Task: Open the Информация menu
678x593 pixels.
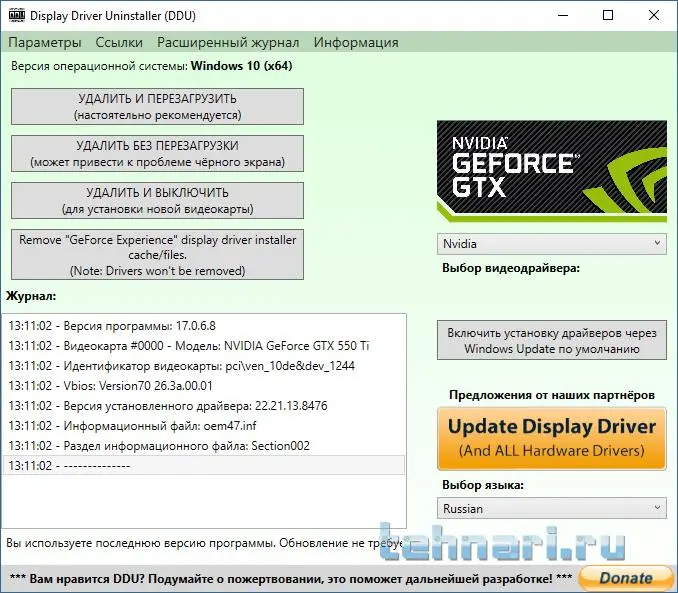Action: click(356, 42)
